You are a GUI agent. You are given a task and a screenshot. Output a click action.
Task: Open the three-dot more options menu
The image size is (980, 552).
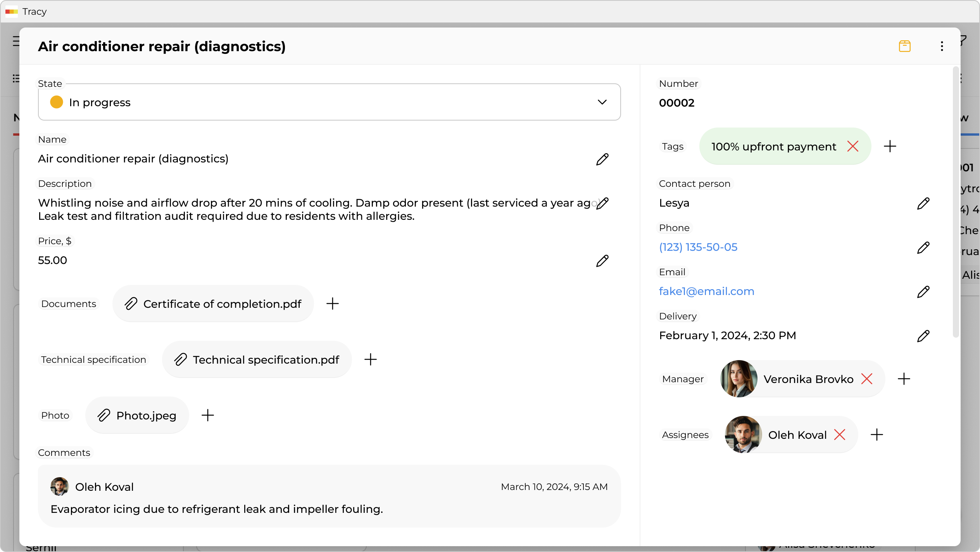pyautogui.click(x=942, y=46)
